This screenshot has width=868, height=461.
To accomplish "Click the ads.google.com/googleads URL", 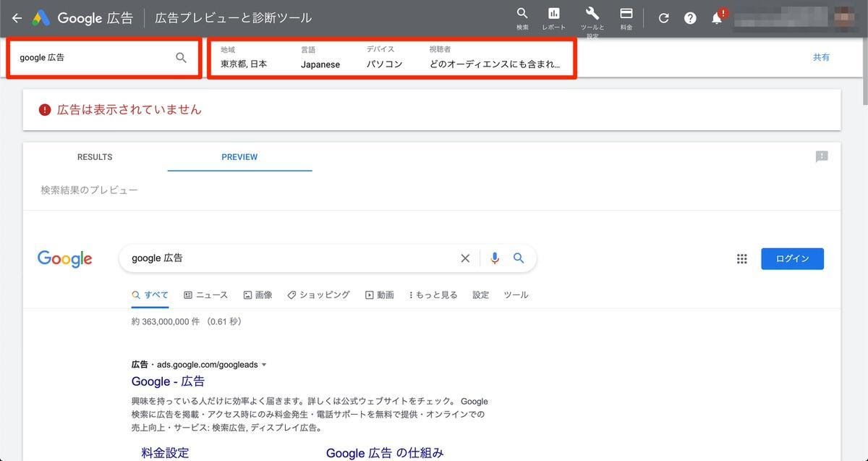I will point(207,365).
